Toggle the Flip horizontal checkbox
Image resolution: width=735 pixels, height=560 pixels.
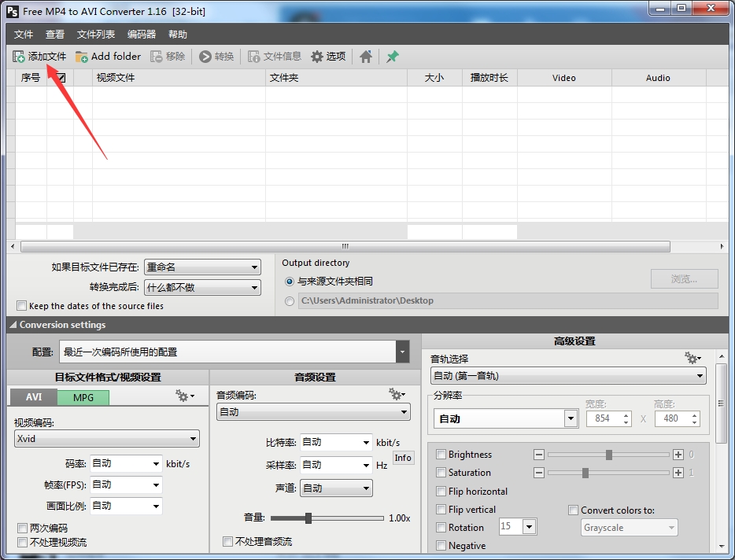pyautogui.click(x=441, y=492)
